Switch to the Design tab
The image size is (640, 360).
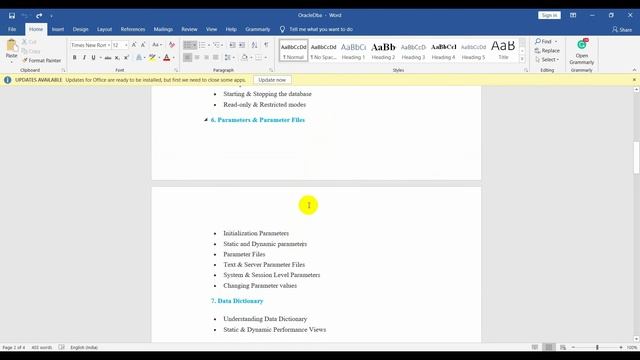click(80, 29)
